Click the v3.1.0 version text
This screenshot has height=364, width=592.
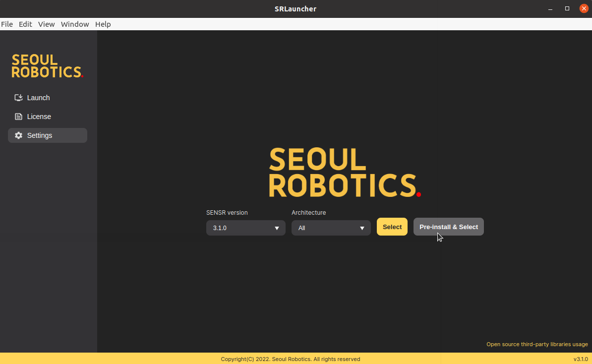(581, 359)
